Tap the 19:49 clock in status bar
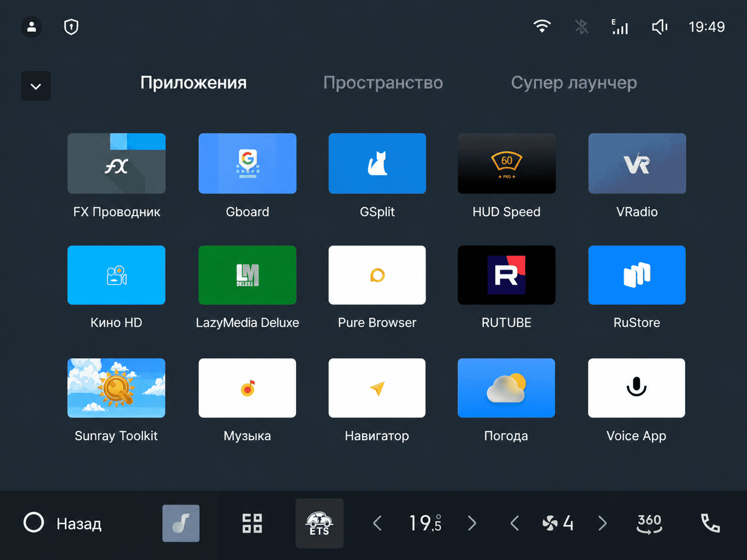 707,27
